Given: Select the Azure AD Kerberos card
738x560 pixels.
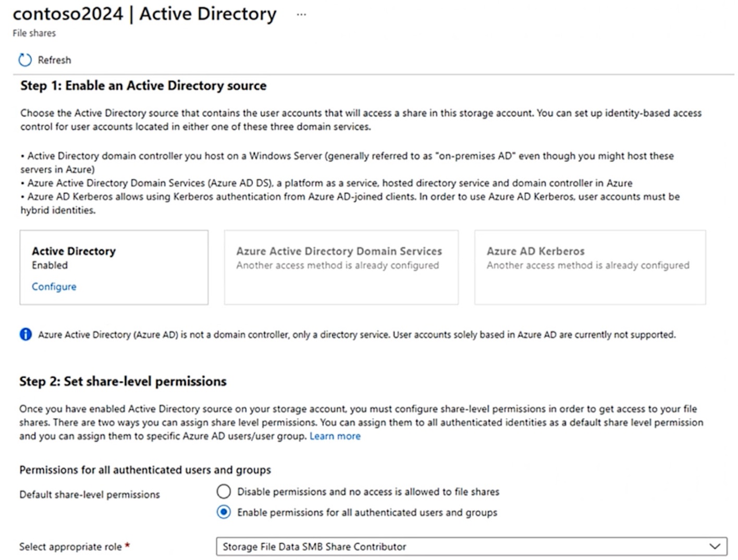Looking at the screenshot, I should pos(589,267).
